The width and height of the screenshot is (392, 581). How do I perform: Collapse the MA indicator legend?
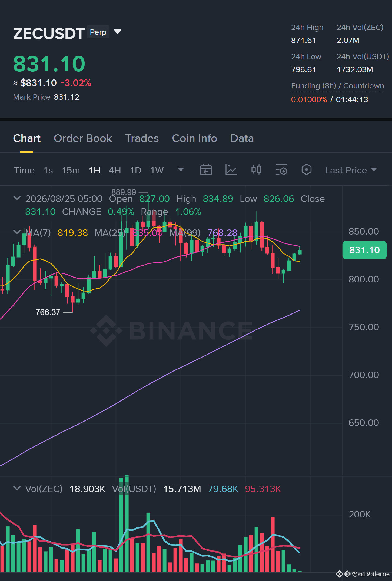point(17,232)
